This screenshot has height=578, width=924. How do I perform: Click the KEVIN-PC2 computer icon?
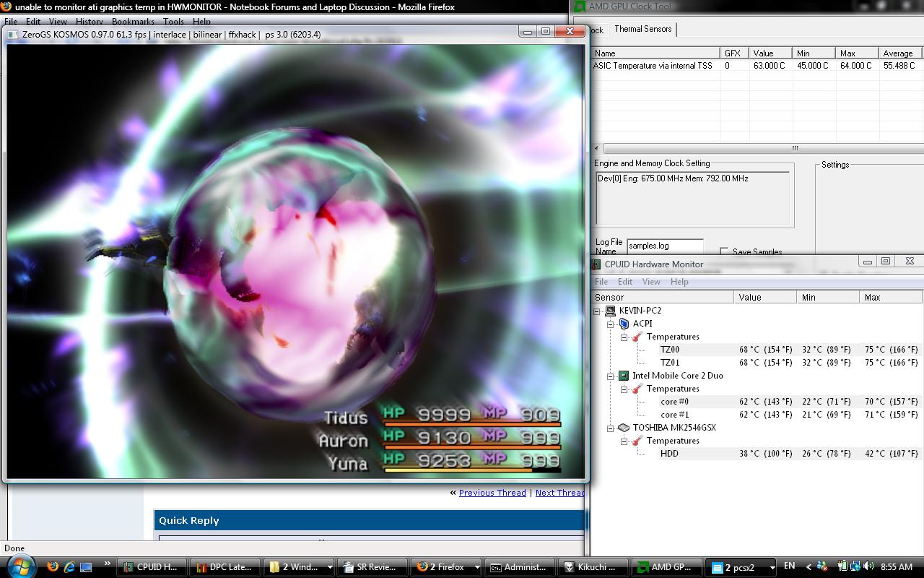coord(610,311)
